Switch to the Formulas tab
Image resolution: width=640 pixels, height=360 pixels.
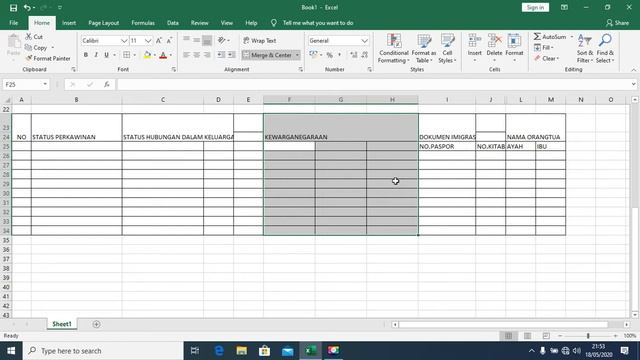tap(143, 23)
